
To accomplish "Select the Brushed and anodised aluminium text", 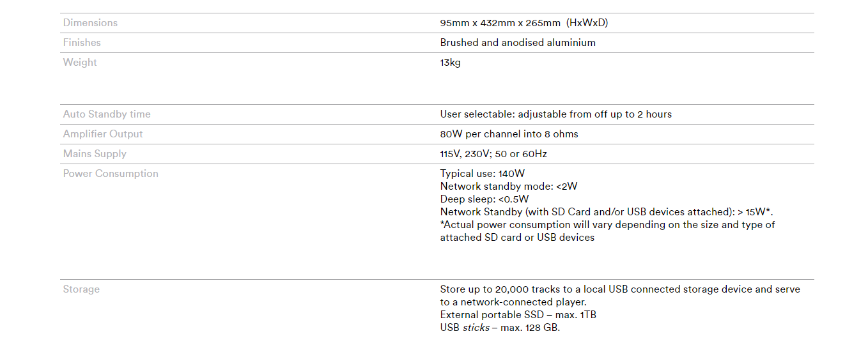I will pyautogui.click(x=518, y=43).
